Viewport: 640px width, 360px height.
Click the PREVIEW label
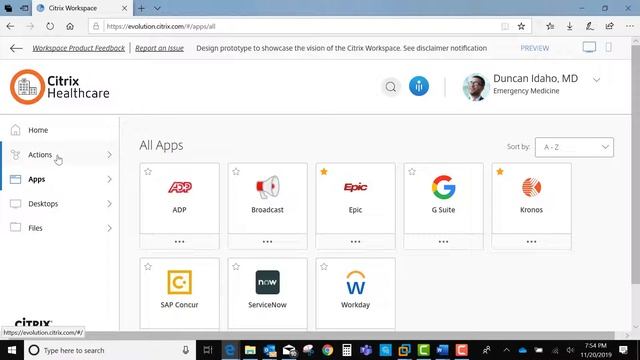tap(535, 48)
